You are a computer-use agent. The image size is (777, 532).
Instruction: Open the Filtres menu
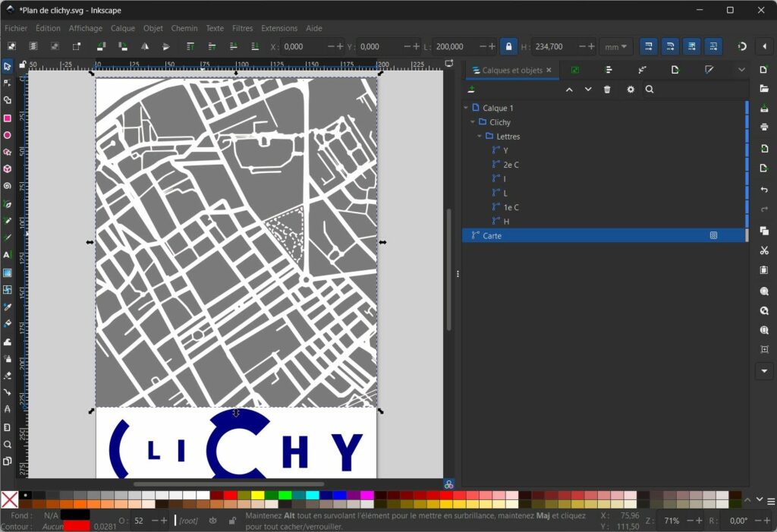coord(242,28)
